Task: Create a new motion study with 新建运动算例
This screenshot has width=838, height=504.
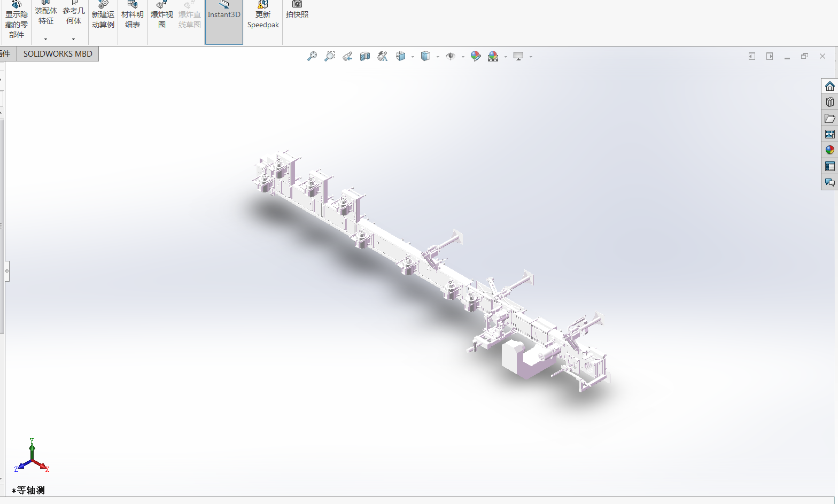Action: (x=103, y=16)
